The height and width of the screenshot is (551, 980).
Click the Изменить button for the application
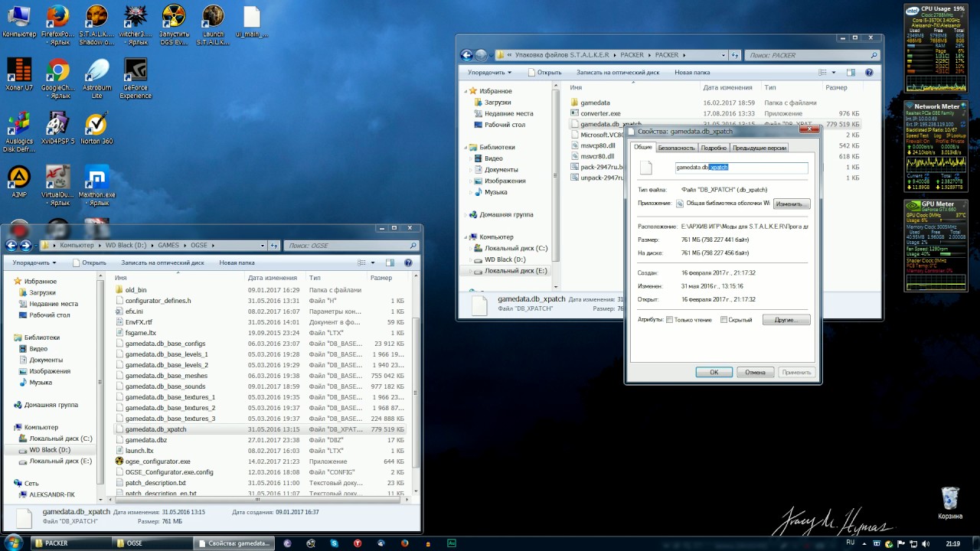[792, 204]
